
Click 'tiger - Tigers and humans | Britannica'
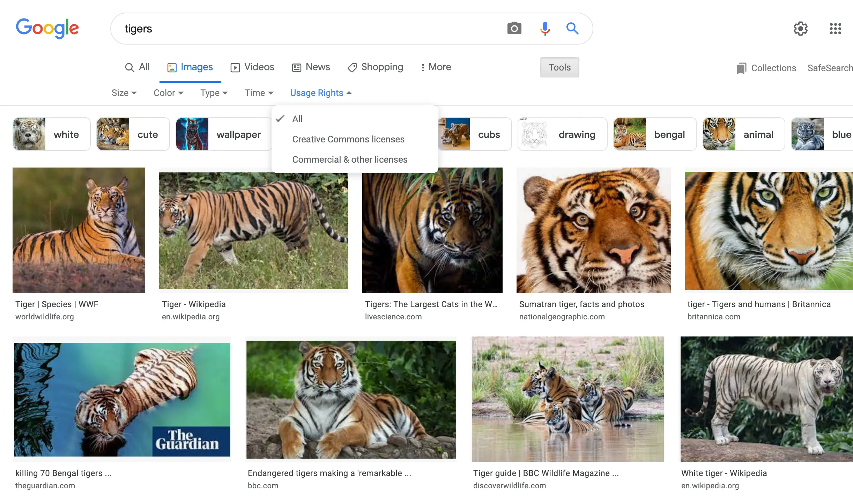759,304
